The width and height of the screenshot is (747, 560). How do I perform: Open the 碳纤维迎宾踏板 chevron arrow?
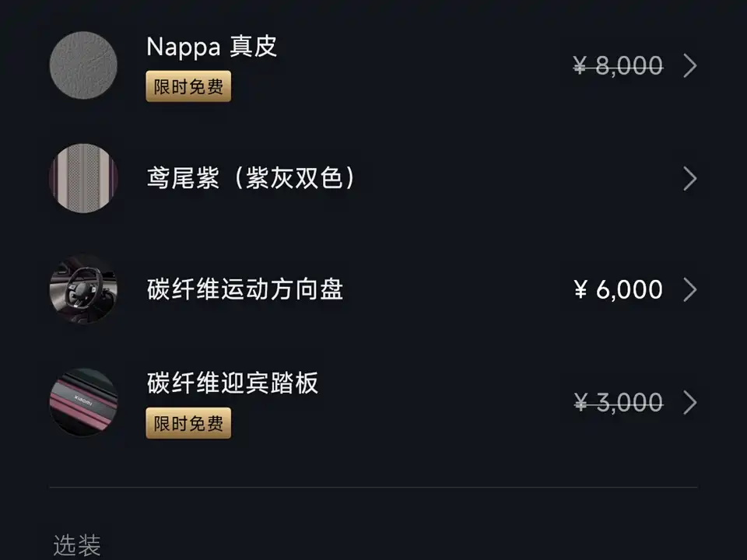pos(689,403)
